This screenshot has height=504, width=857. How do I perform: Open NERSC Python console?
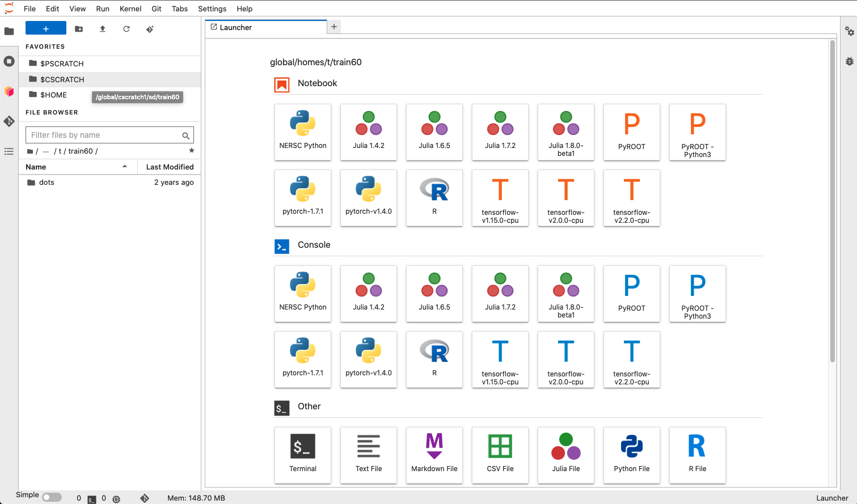(303, 294)
